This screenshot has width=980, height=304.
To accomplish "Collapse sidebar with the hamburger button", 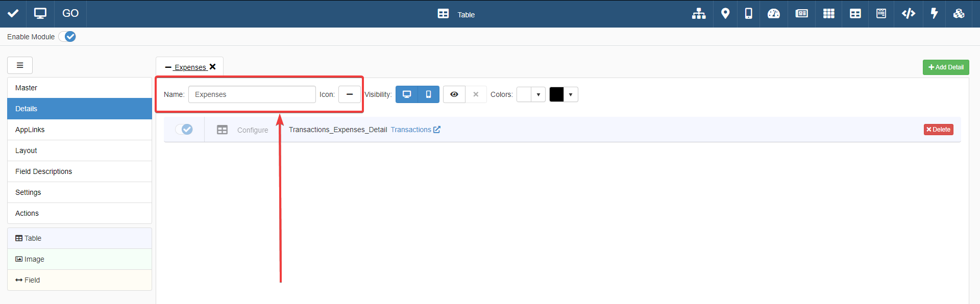I will point(20,65).
